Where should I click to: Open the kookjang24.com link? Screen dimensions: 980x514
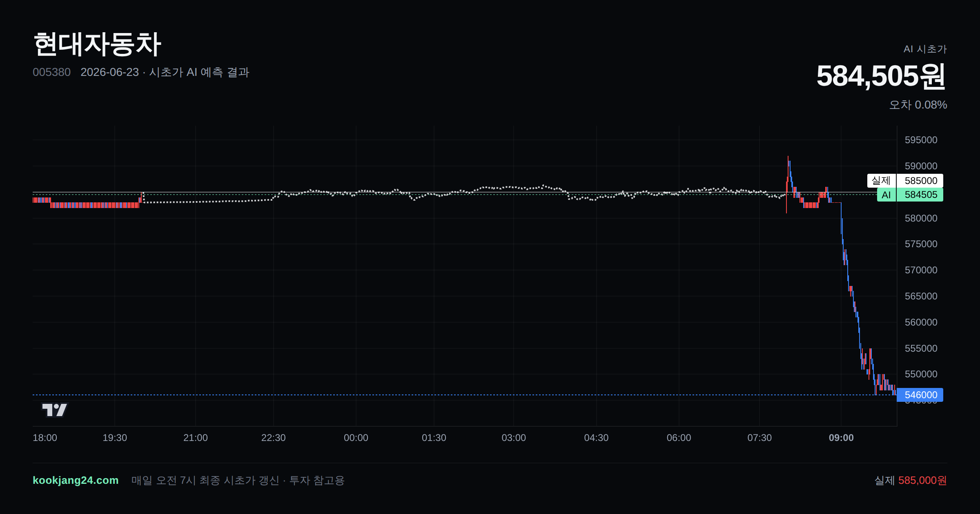pyautogui.click(x=76, y=480)
